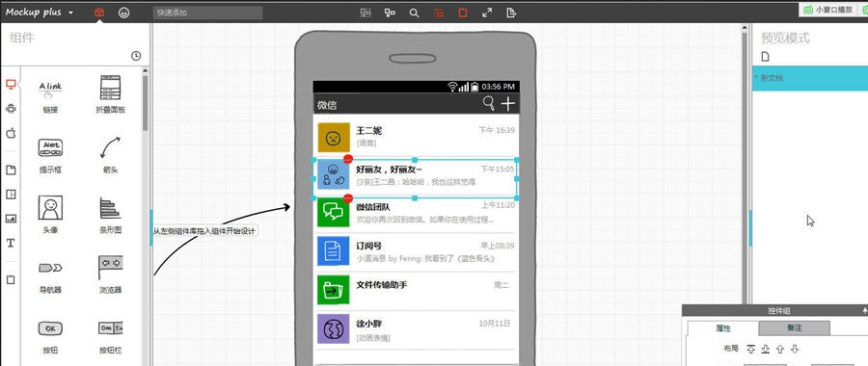Click the 03:56 PM phone status bar

pyautogui.click(x=417, y=87)
